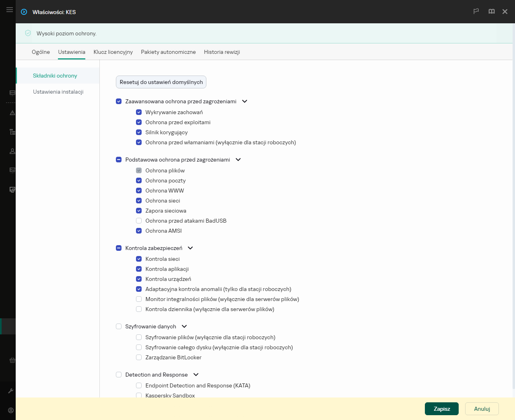515x420 pixels.
Task: Switch to the Klucz licencyjny tab
Action: 113,52
